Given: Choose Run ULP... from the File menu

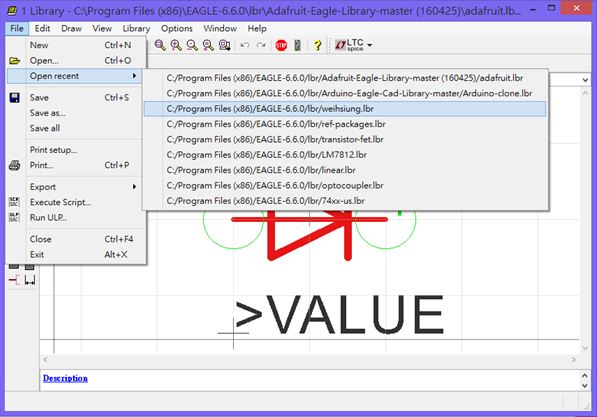Looking at the screenshot, I should (x=76, y=217).
